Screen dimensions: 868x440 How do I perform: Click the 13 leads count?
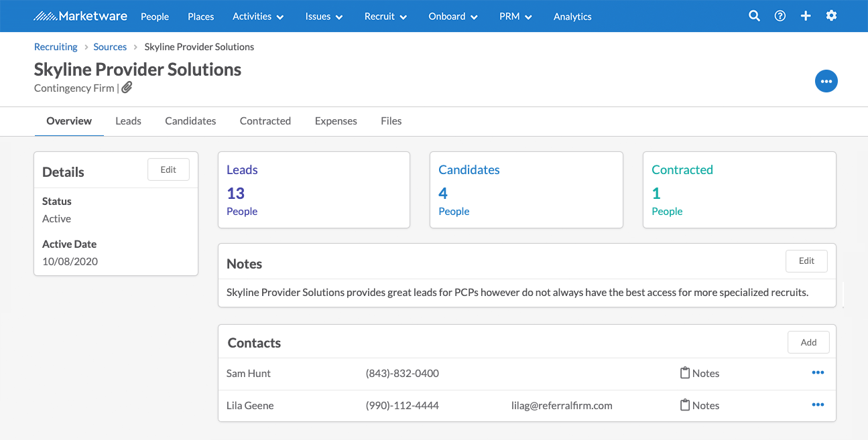235,194
